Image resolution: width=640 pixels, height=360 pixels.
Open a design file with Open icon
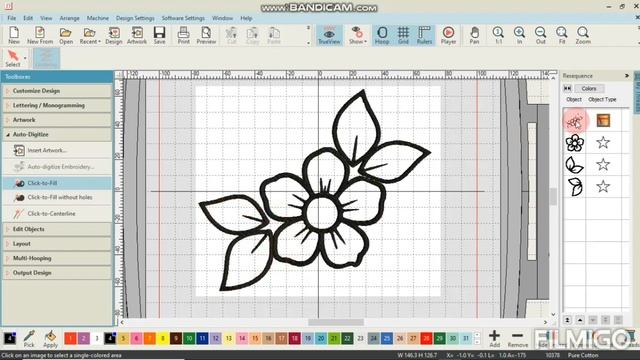[66, 35]
